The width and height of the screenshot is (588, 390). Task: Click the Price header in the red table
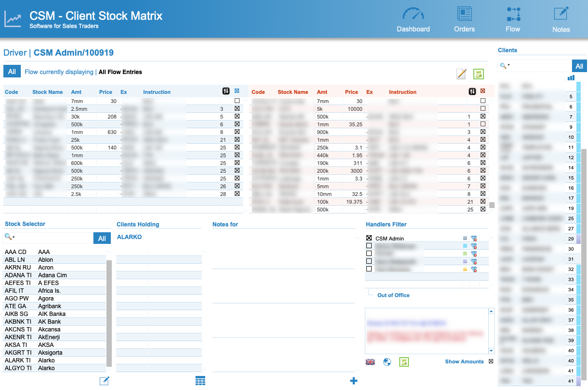[352, 92]
